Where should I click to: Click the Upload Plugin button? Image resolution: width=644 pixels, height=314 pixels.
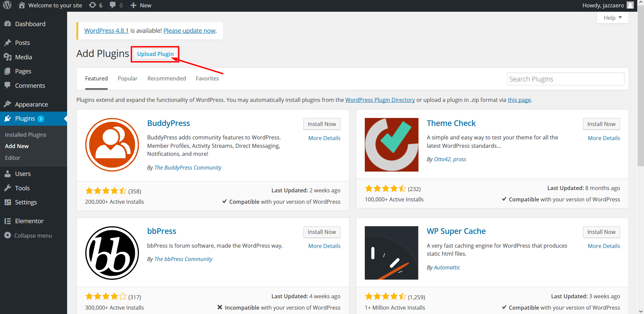(155, 54)
